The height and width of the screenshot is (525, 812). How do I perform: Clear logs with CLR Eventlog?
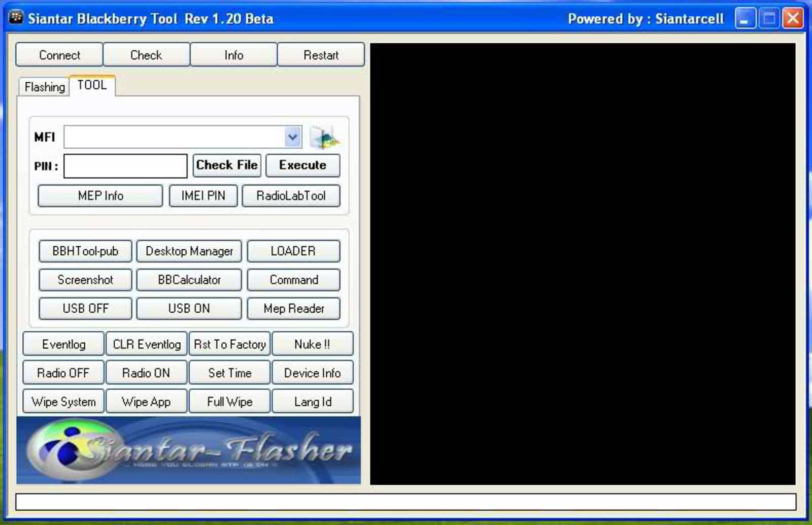coord(147,344)
